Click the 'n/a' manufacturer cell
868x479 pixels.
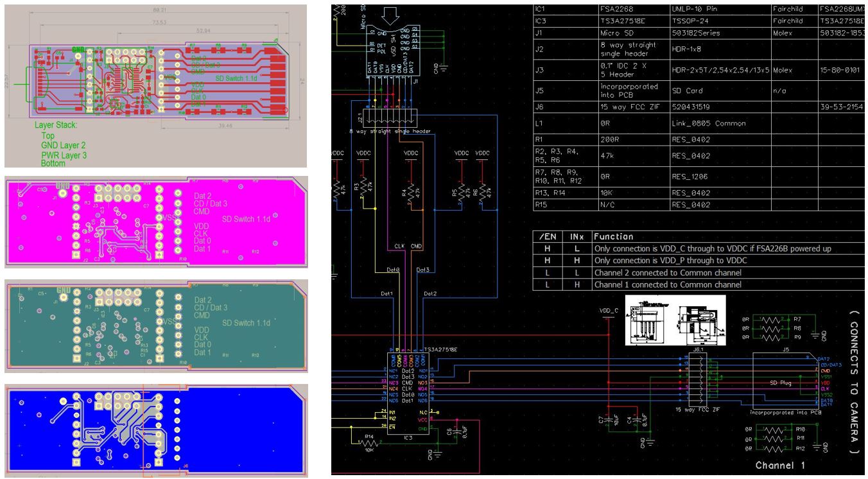779,91
